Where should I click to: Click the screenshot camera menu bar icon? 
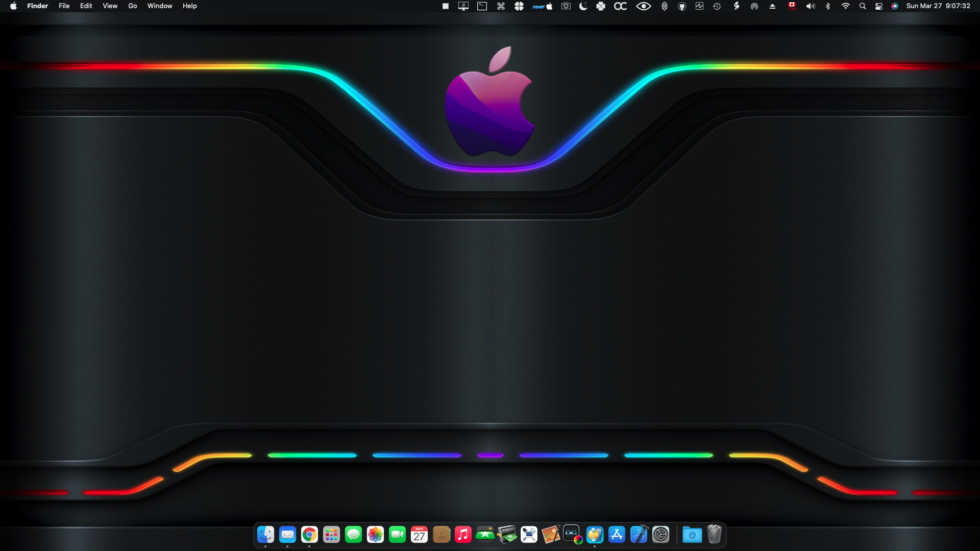(x=566, y=6)
